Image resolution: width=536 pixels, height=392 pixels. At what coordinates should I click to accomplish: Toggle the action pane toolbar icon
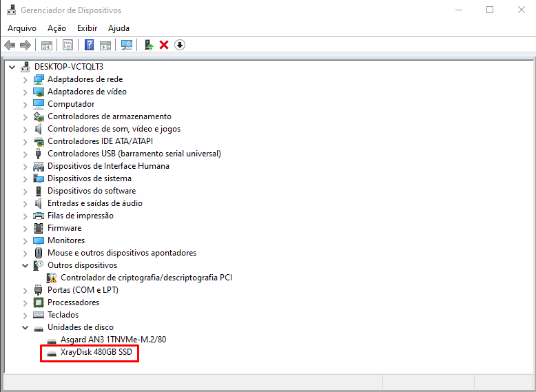(105, 45)
